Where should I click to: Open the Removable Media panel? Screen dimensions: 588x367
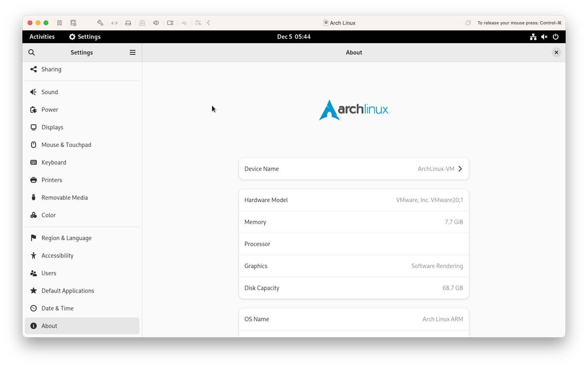[x=82, y=197]
